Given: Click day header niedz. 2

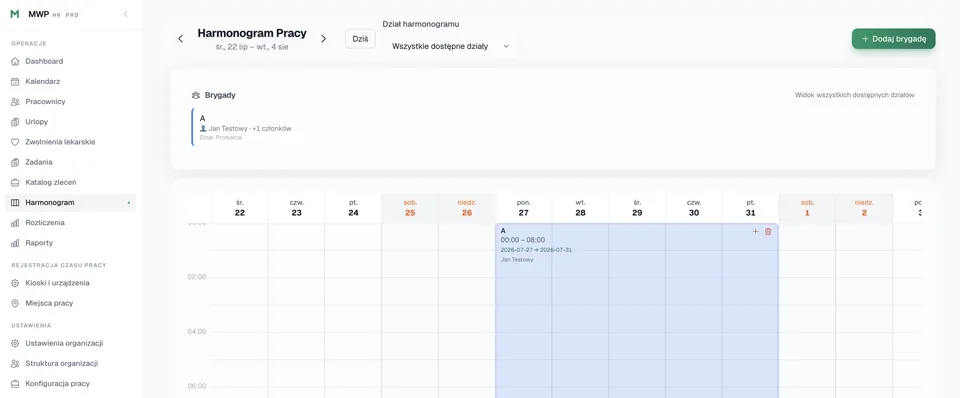Looking at the screenshot, I should click(864, 208).
